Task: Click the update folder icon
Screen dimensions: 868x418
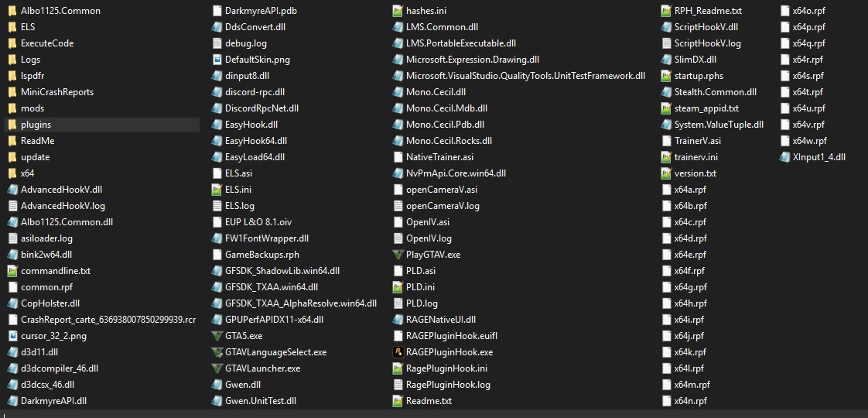Action: (12, 157)
